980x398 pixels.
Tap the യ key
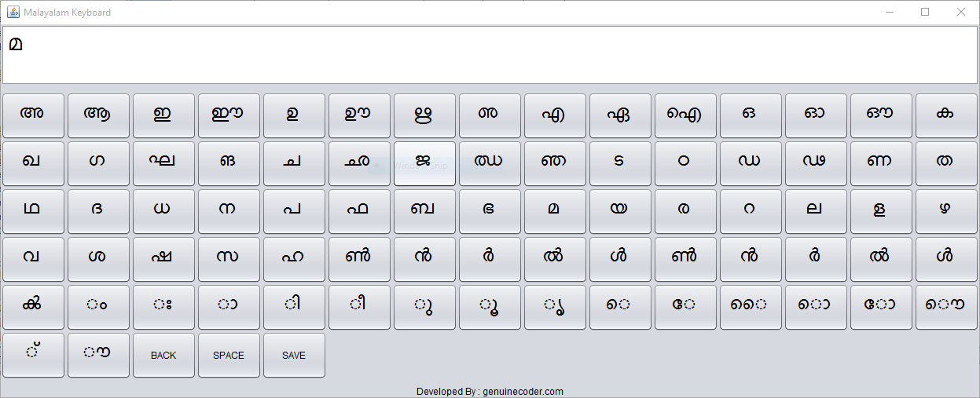pyautogui.click(x=620, y=212)
